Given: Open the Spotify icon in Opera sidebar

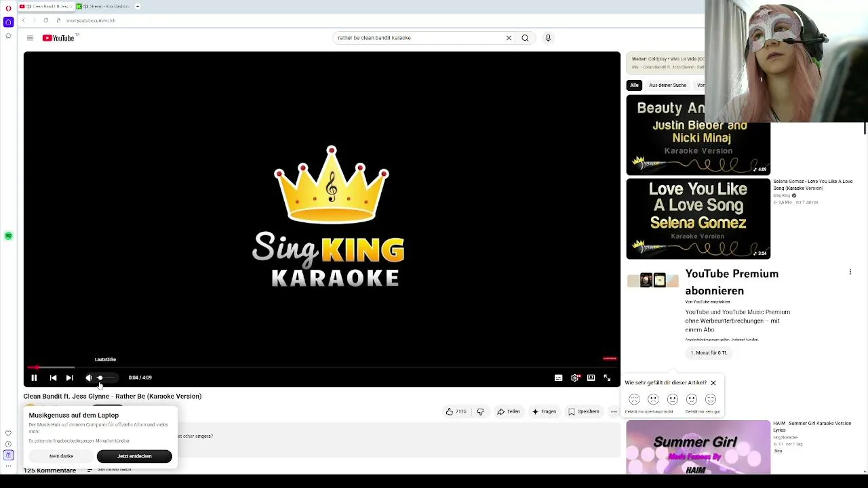Looking at the screenshot, I should [x=8, y=236].
